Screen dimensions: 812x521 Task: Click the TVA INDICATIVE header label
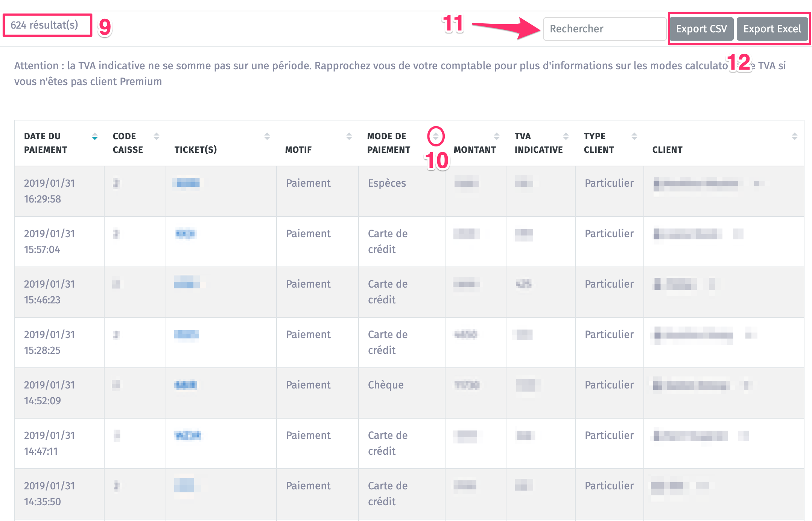pyautogui.click(x=538, y=143)
